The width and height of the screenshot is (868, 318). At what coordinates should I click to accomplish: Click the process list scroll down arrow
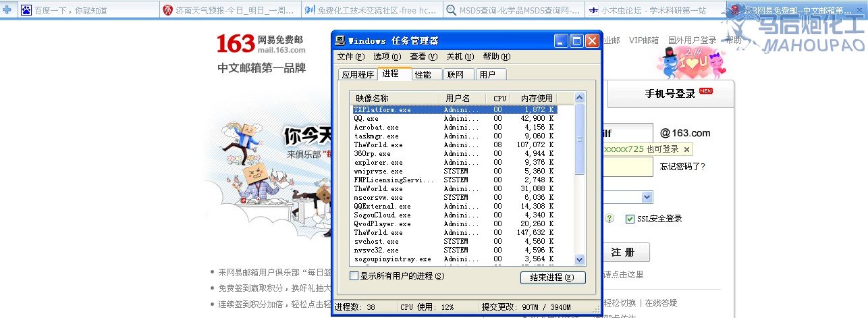(x=579, y=259)
